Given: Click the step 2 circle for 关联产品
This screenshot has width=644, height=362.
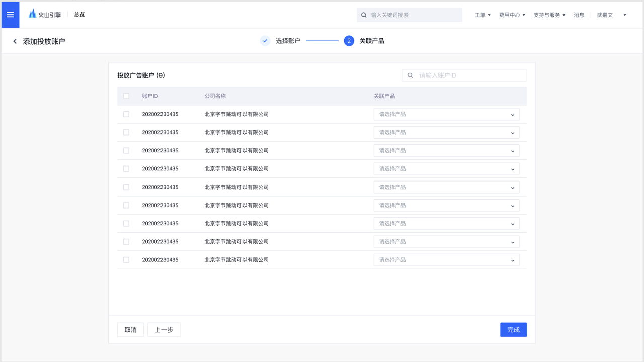Looking at the screenshot, I should [349, 41].
